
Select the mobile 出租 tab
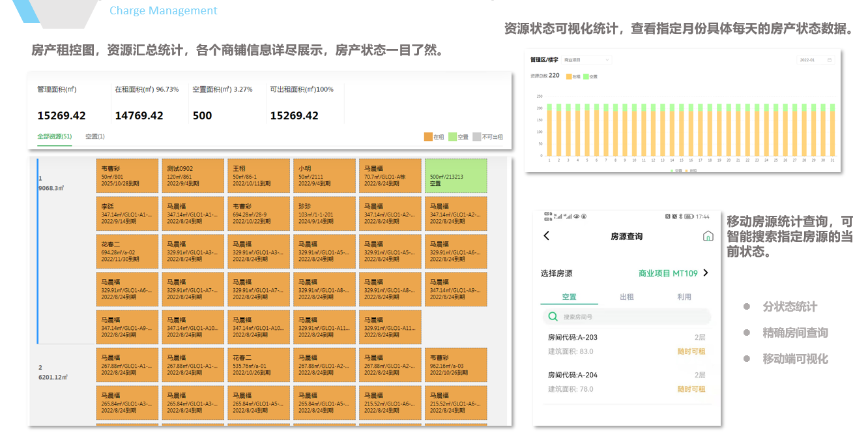(x=627, y=297)
